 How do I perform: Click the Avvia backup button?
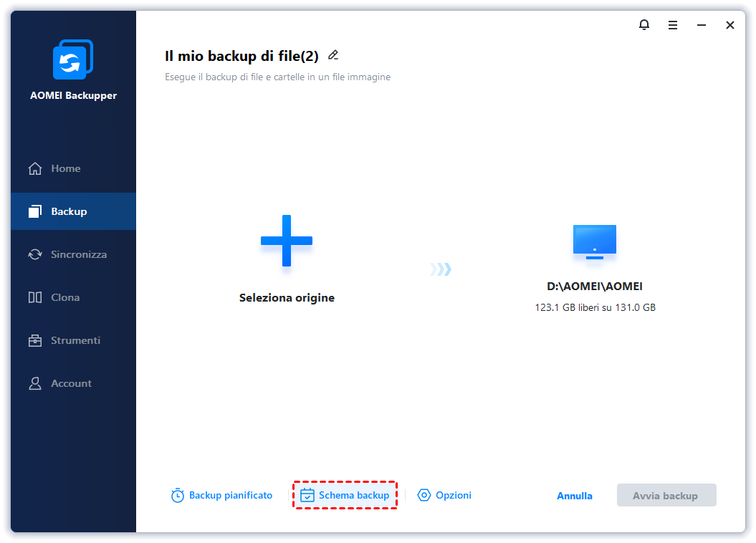click(666, 495)
